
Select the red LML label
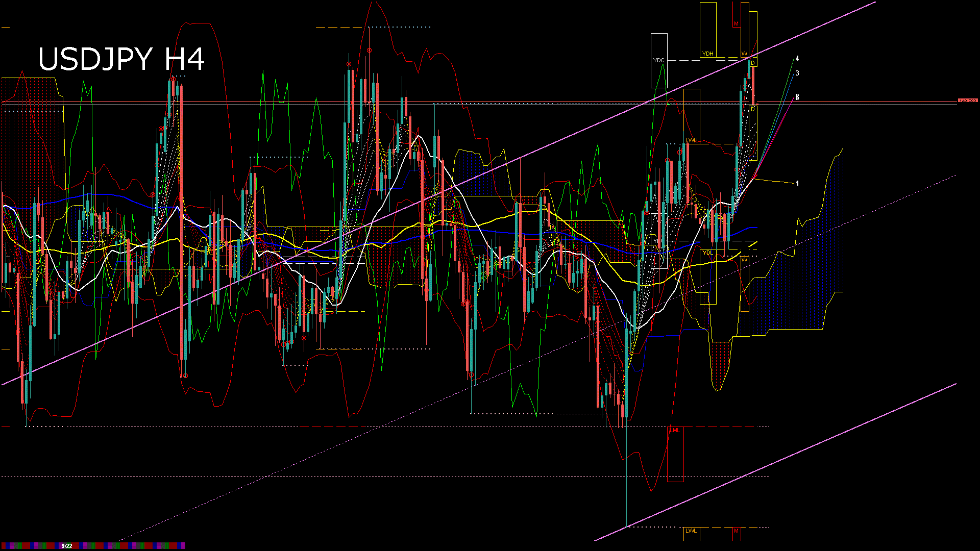(675, 430)
